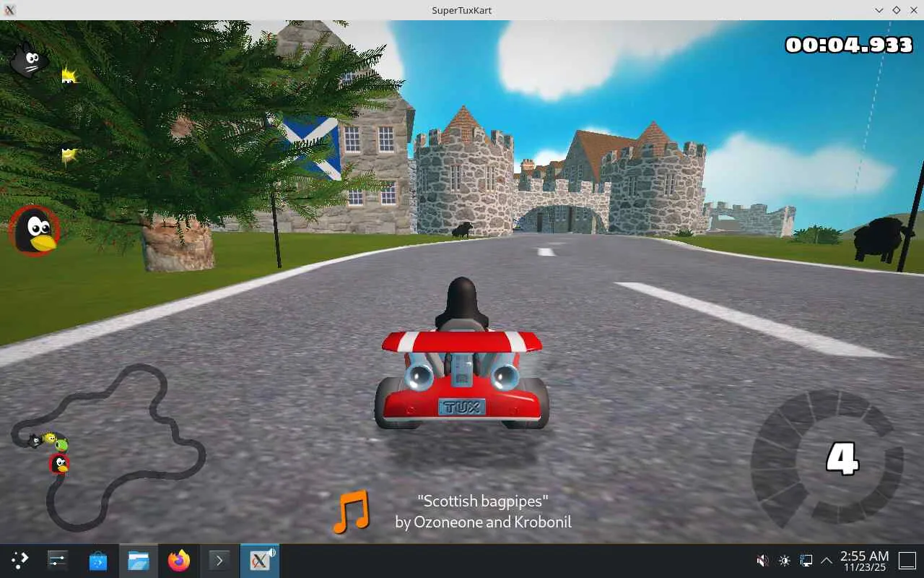Screen dimensions: 924x578
Task: Click the race timer reading 00:04.933
Action: click(849, 45)
